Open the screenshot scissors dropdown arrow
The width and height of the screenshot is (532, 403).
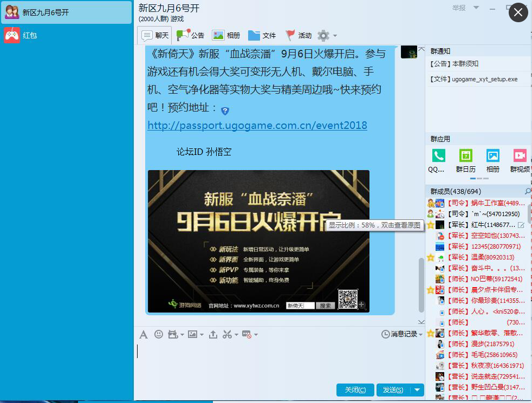236,335
